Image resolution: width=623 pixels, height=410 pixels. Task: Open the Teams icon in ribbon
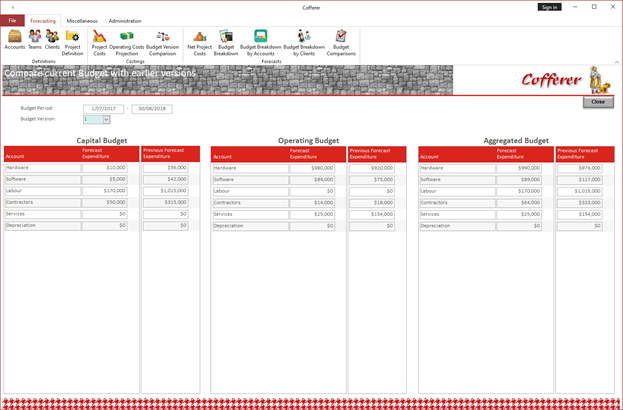(x=35, y=40)
